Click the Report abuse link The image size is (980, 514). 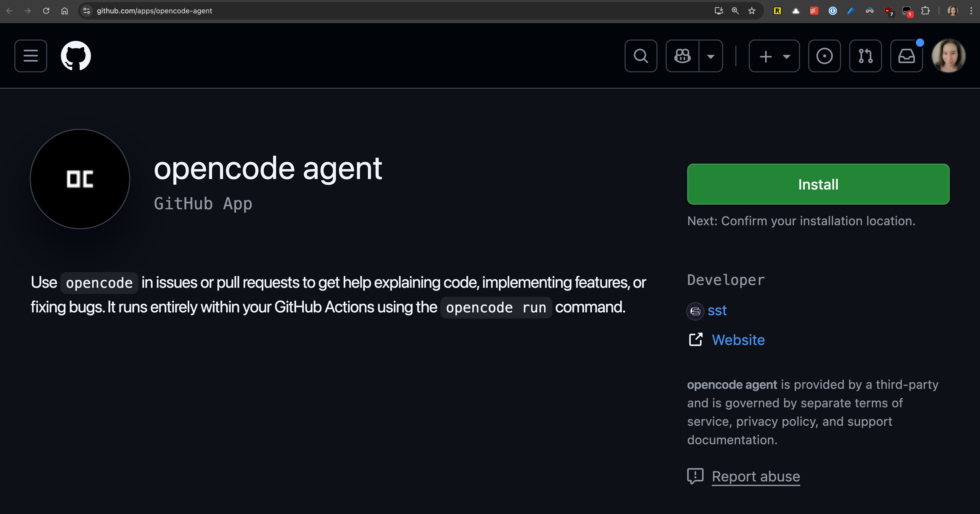[756, 476]
